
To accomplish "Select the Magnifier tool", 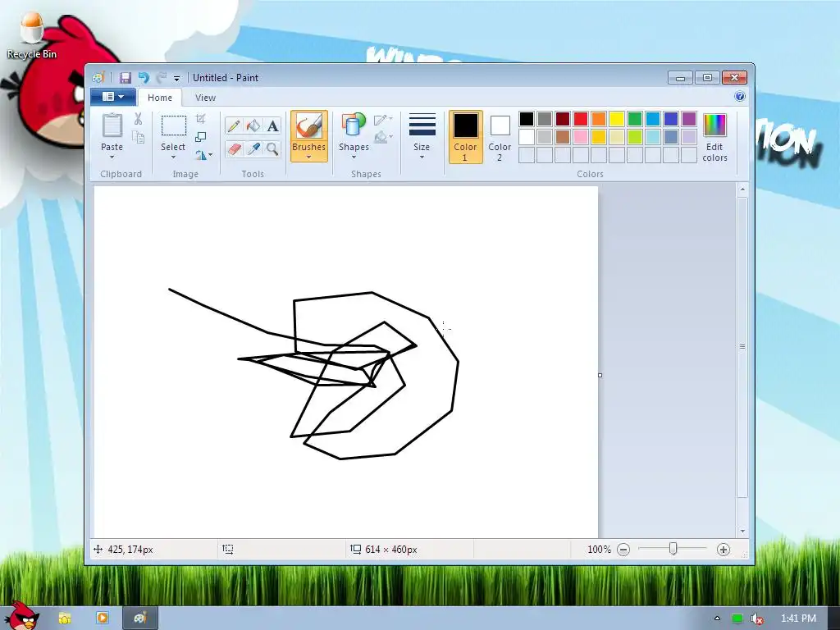I will [x=272, y=148].
